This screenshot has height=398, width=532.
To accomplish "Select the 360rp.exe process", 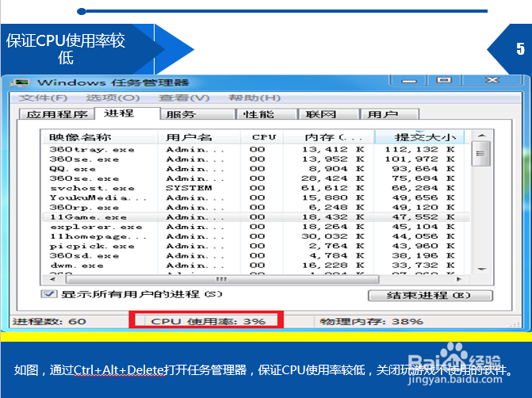I will [256, 207].
